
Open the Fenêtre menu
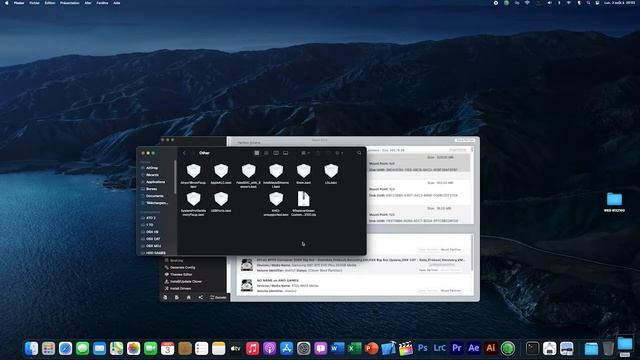click(x=102, y=3)
